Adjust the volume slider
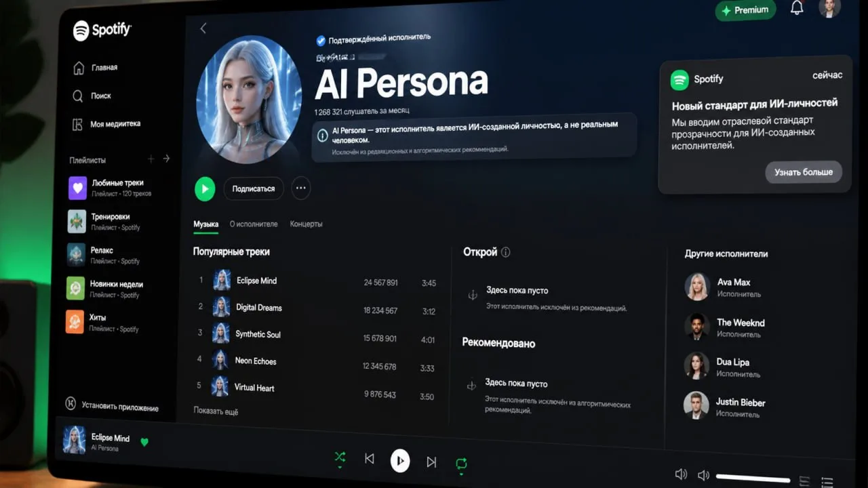The height and width of the screenshot is (488, 868). click(x=753, y=479)
